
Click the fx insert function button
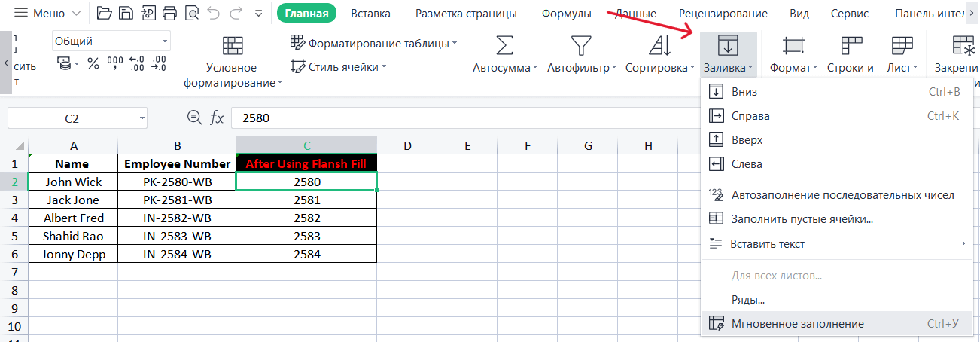[x=217, y=118]
